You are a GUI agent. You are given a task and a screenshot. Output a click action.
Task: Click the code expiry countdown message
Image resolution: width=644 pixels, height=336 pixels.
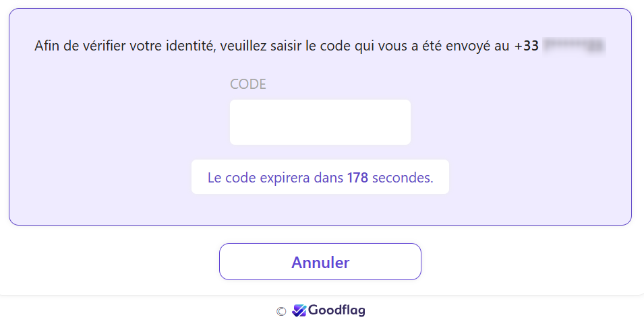pos(320,178)
